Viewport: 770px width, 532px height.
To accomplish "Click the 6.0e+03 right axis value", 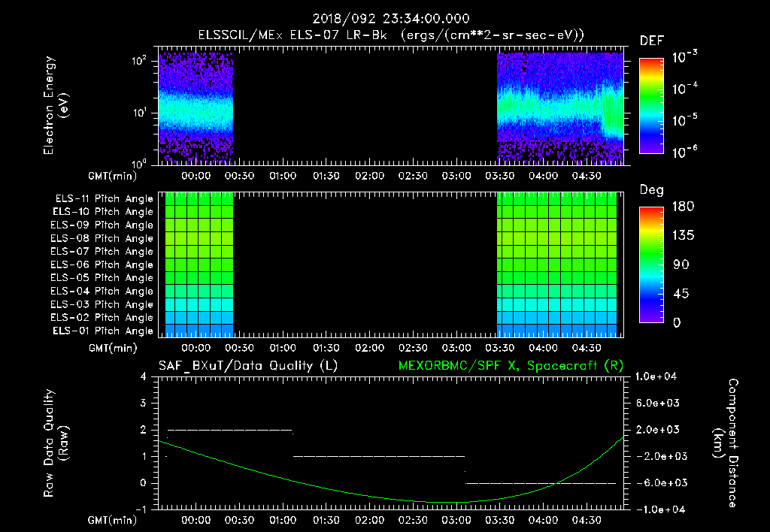I will 658,404.
